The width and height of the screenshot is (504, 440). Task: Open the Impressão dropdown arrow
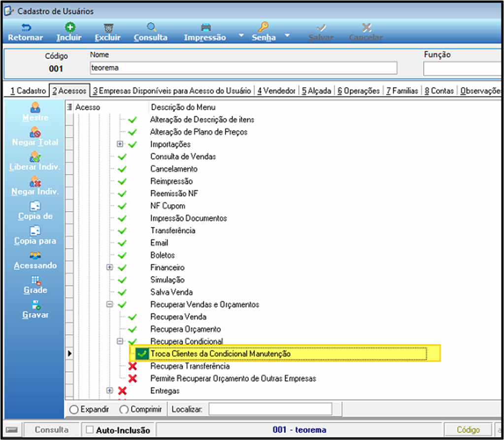click(x=241, y=35)
